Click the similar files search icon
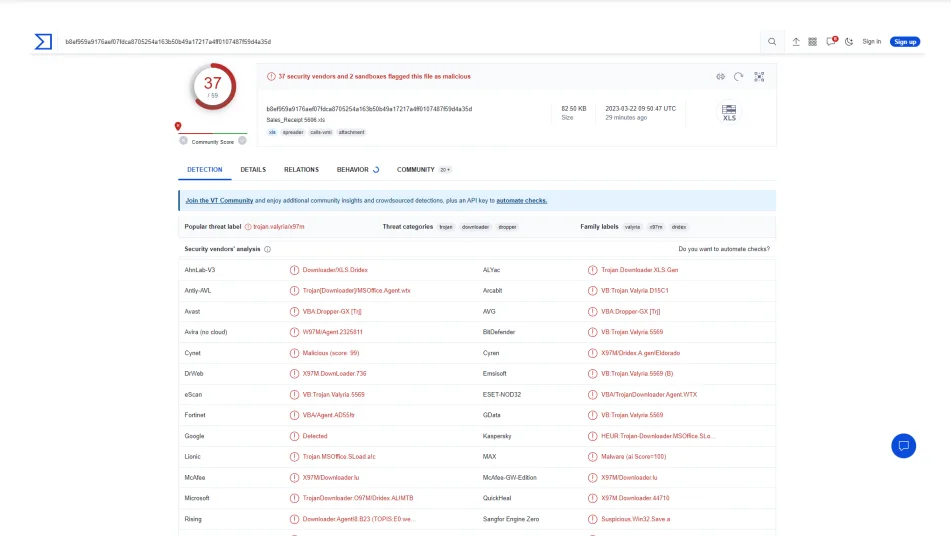The width and height of the screenshot is (951, 536). pos(721,77)
